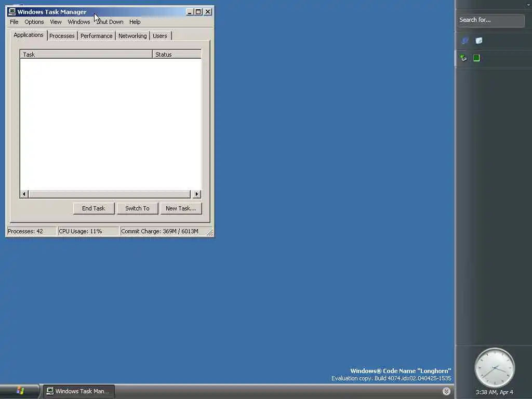Switch to the Networking tab

(x=132, y=36)
